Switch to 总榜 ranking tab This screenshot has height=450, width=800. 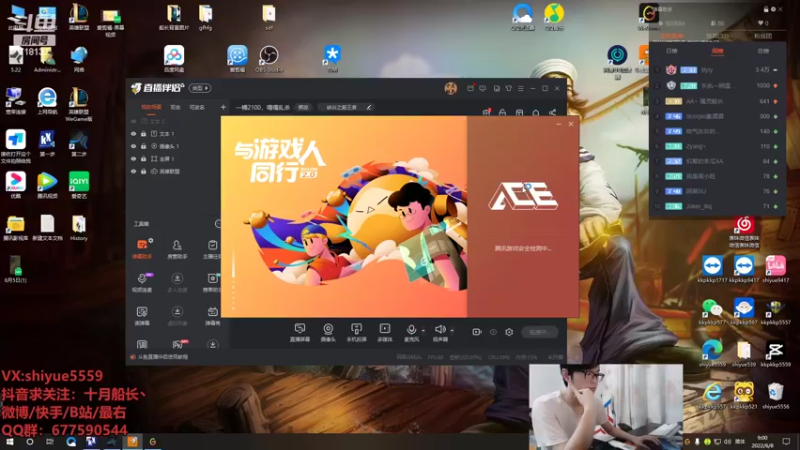763,51
